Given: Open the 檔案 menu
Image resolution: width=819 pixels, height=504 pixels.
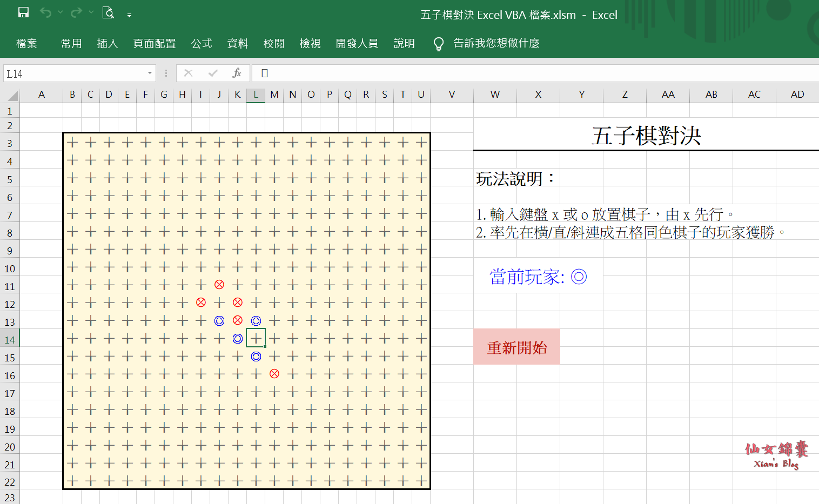Looking at the screenshot, I should tap(26, 43).
